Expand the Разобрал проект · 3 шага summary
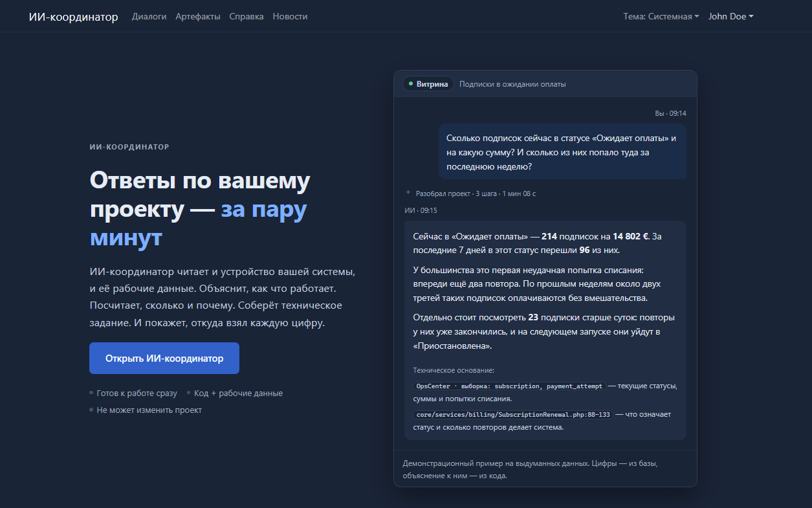812x508 pixels. coord(476,193)
